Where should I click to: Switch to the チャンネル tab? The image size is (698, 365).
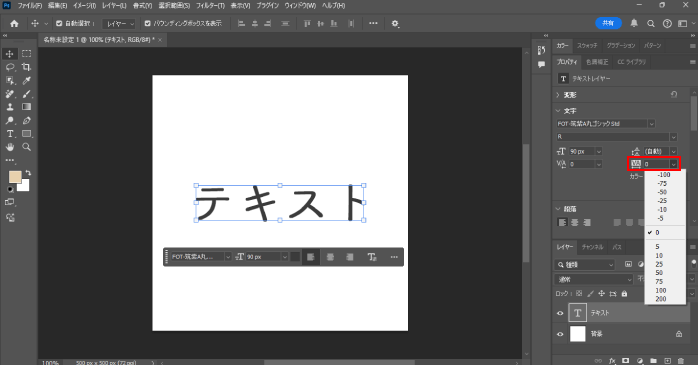coord(592,247)
